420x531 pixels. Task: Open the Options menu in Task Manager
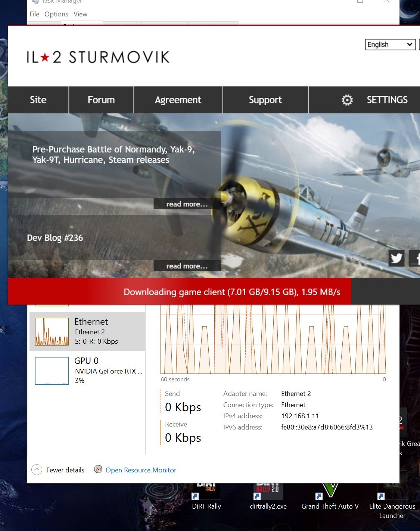point(56,14)
